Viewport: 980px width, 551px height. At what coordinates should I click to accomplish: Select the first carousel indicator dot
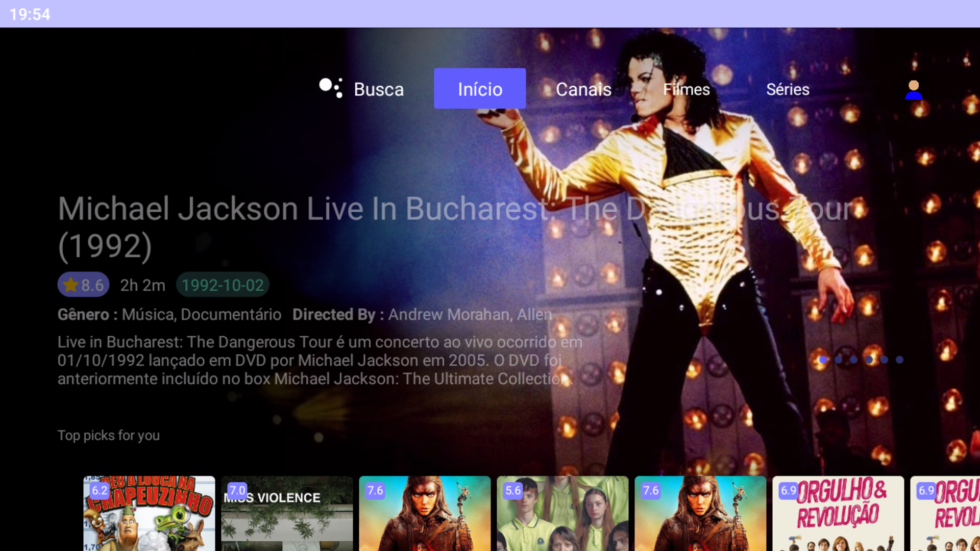823,360
